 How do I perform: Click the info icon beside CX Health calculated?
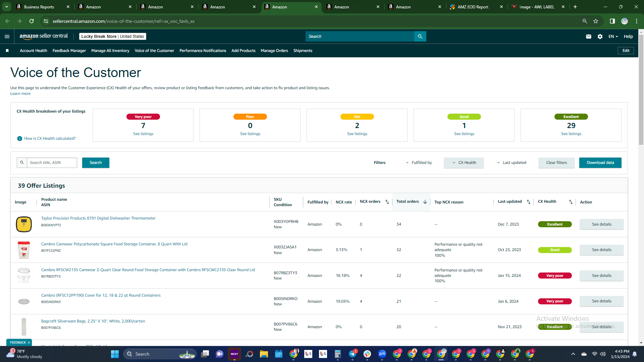click(x=19, y=138)
